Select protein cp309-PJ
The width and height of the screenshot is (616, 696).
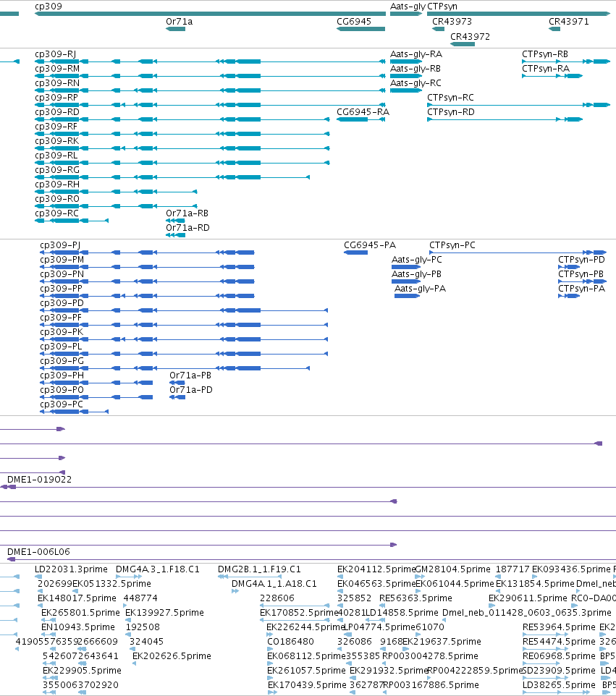tap(60, 245)
